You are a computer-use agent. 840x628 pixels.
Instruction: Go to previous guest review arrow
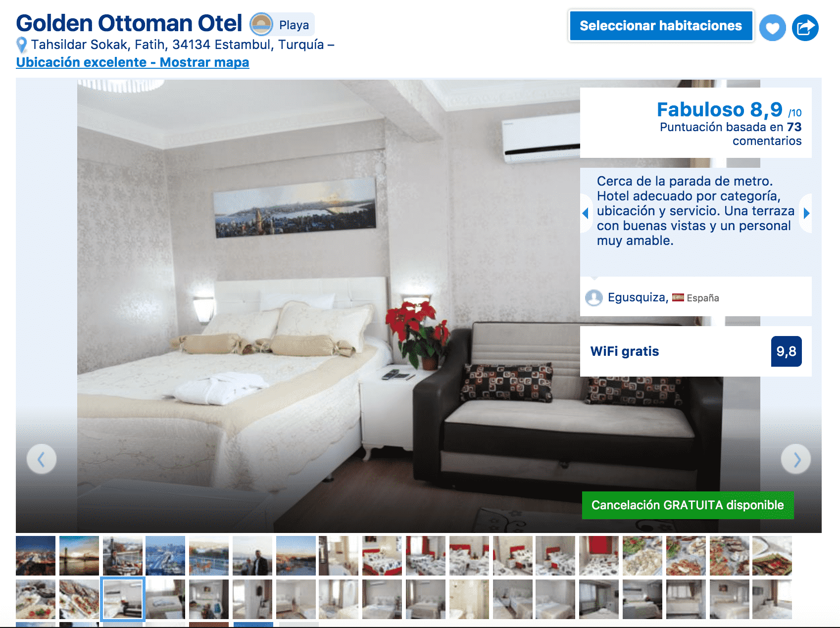coord(586,213)
